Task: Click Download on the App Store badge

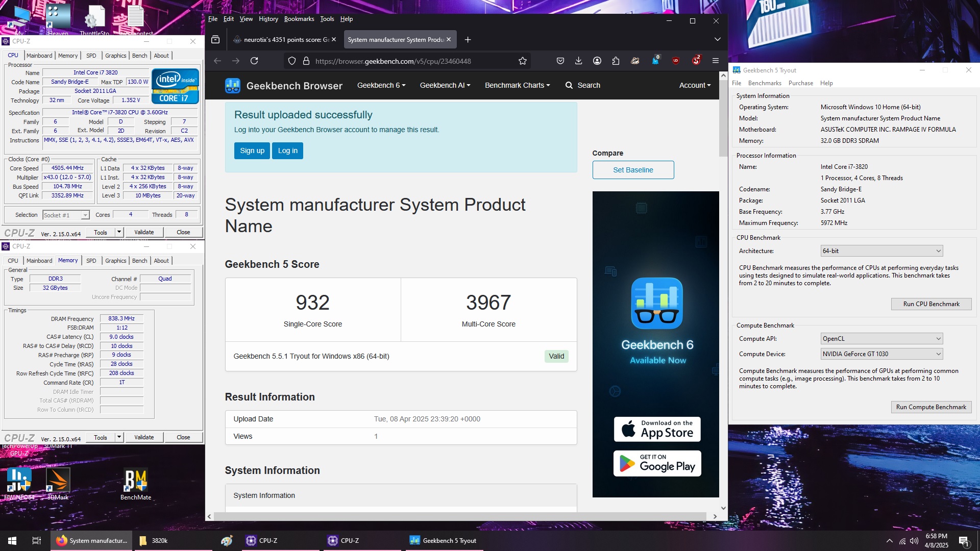Action: 657,429
